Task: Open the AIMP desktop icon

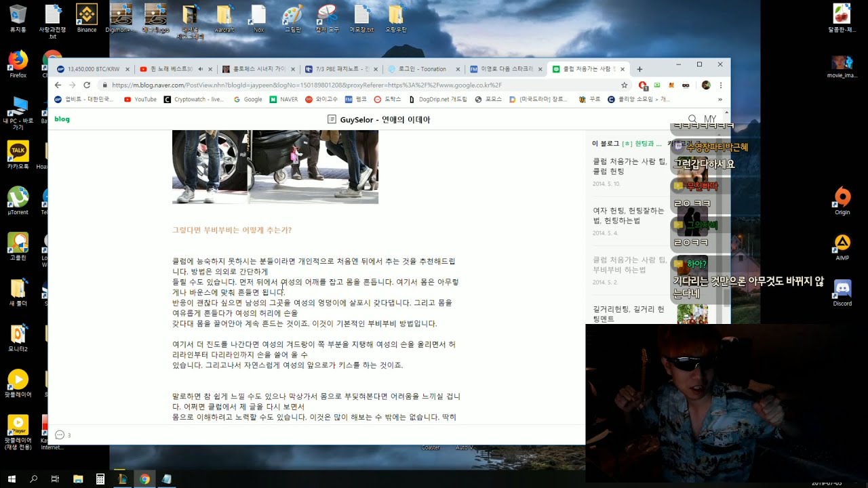Action: pos(842,247)
